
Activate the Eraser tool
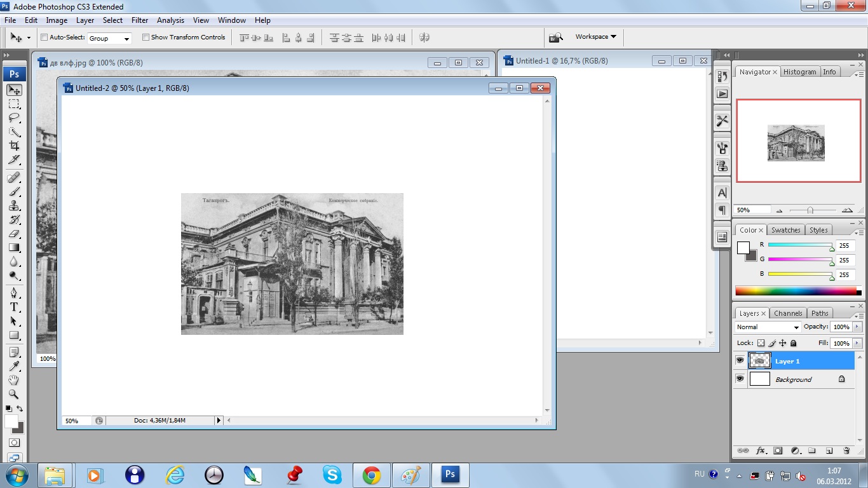point(14,234)
